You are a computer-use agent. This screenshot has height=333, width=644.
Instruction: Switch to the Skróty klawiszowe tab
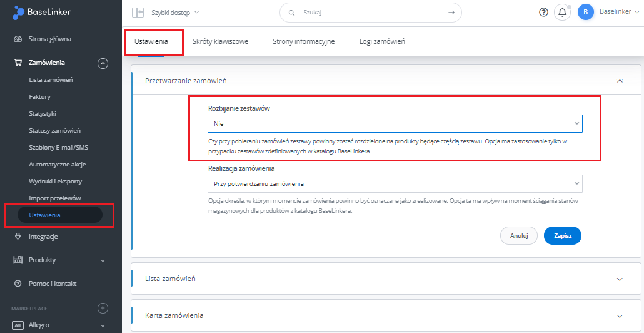coord(220,41)
